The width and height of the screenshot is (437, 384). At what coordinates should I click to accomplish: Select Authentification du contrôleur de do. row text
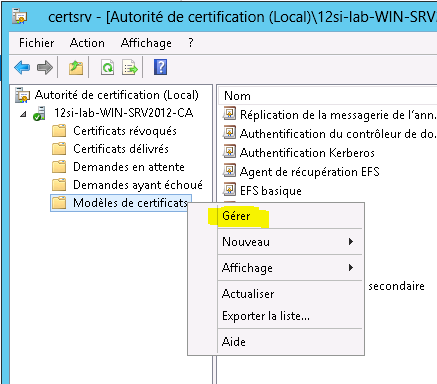pyautogui.click(x=338, y=134)
